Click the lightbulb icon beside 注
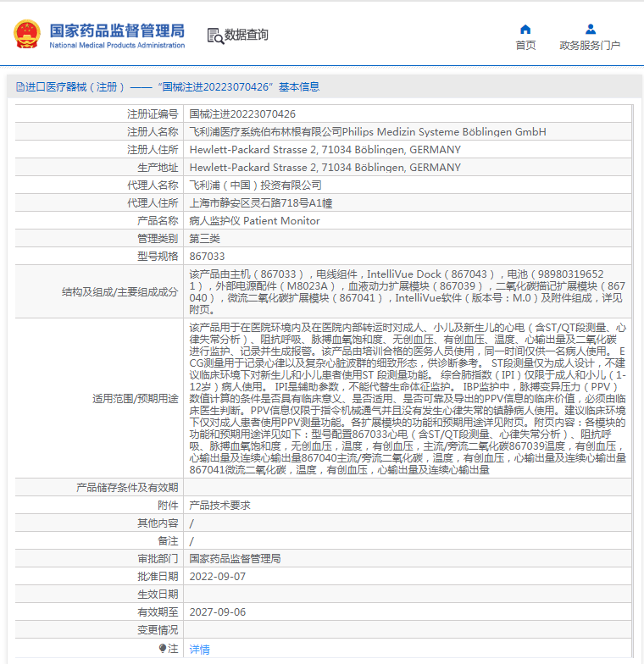The height and width of the screenshot is (664, 644). click(x=163, y=649)
